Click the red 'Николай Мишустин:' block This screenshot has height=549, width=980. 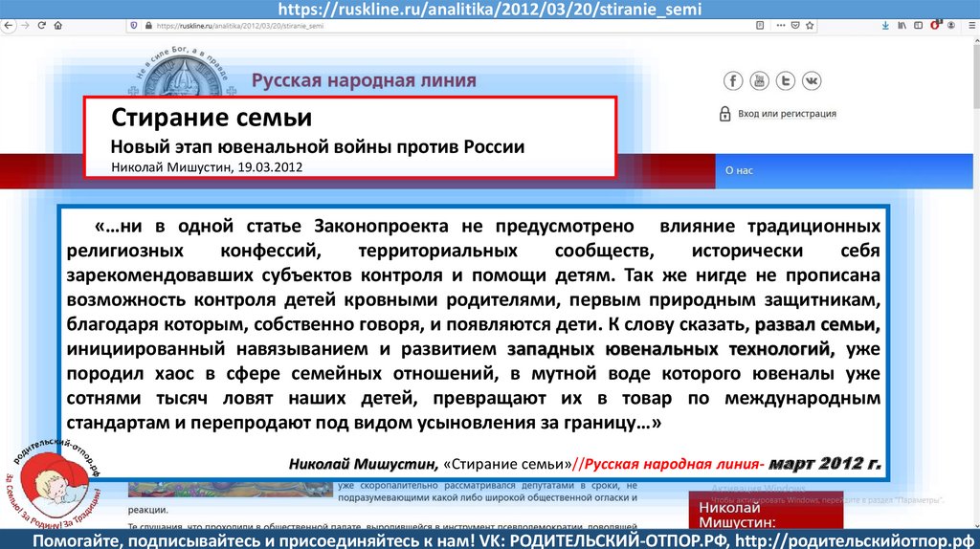[x=766, y=511]
